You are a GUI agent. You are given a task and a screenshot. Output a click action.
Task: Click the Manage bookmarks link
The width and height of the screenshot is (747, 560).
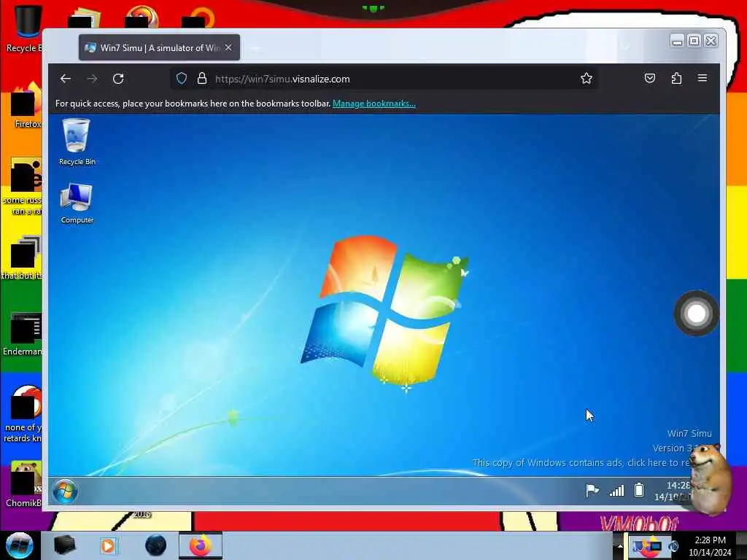(374, 104)
